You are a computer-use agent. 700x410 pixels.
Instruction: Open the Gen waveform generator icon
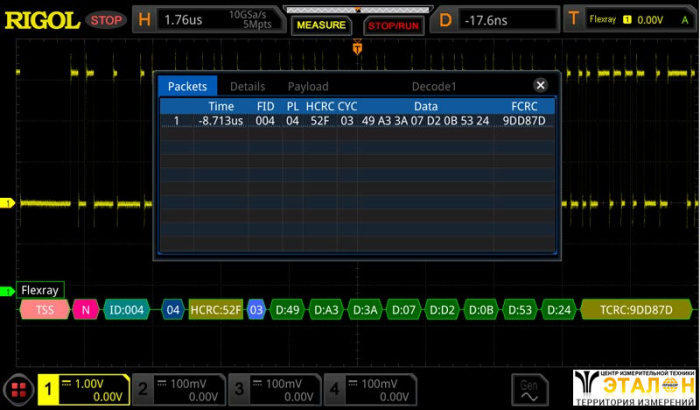pos(527,388)
